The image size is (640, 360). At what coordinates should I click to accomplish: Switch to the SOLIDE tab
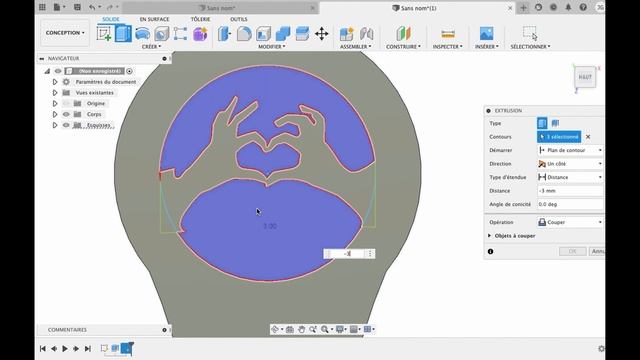tap(111, 19)
